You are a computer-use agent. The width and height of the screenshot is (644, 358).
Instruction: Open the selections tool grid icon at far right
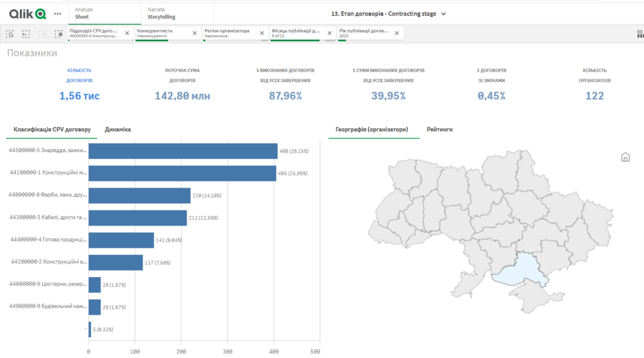click(640, 34)
